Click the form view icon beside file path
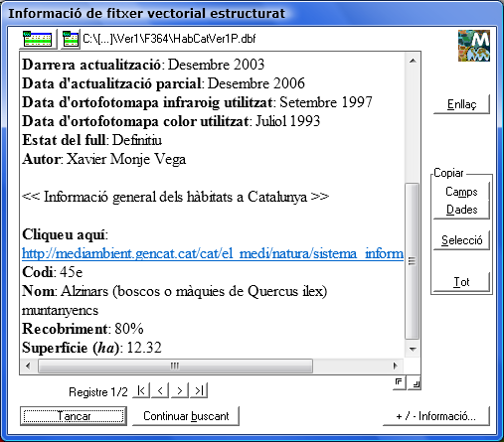Screen dimensions: 504x442 coord(71,39)
